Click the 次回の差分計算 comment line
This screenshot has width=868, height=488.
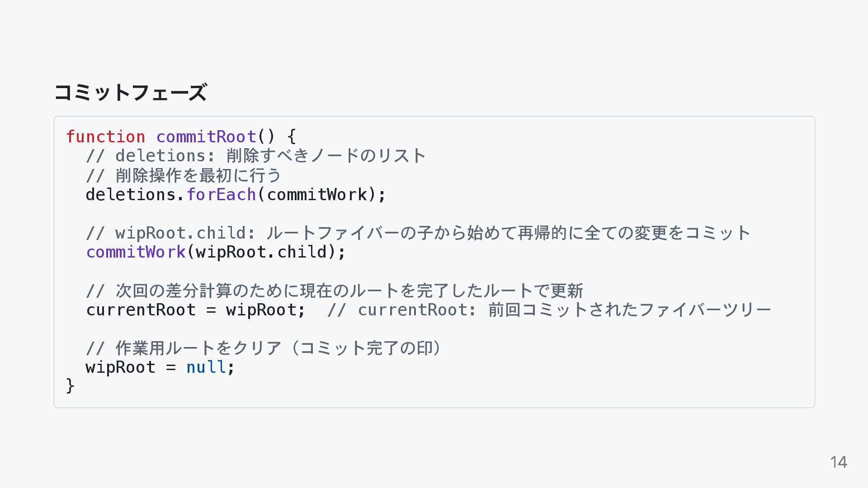(x=335, y=291)
